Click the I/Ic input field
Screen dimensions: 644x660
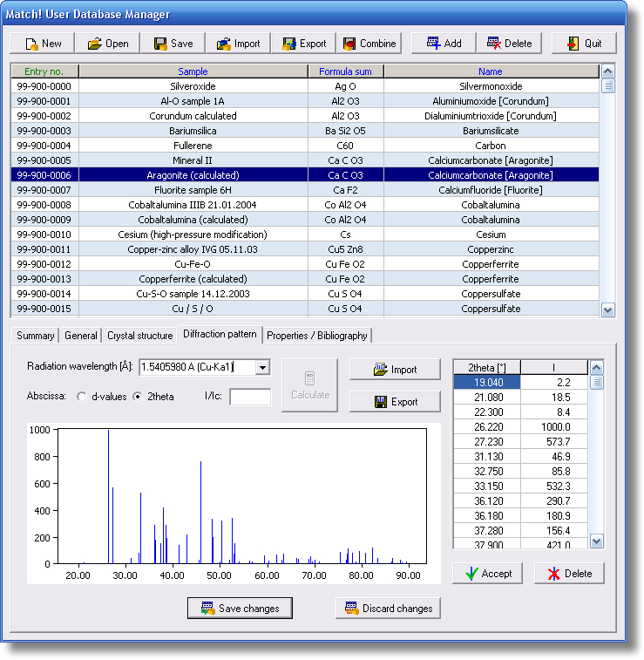pyautogui.click(x=250, y=398)
